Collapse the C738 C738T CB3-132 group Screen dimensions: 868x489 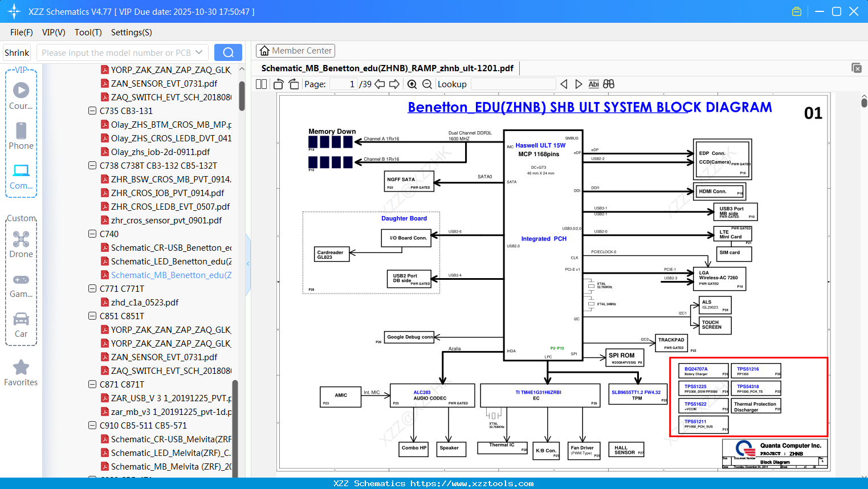coord(92,165)
